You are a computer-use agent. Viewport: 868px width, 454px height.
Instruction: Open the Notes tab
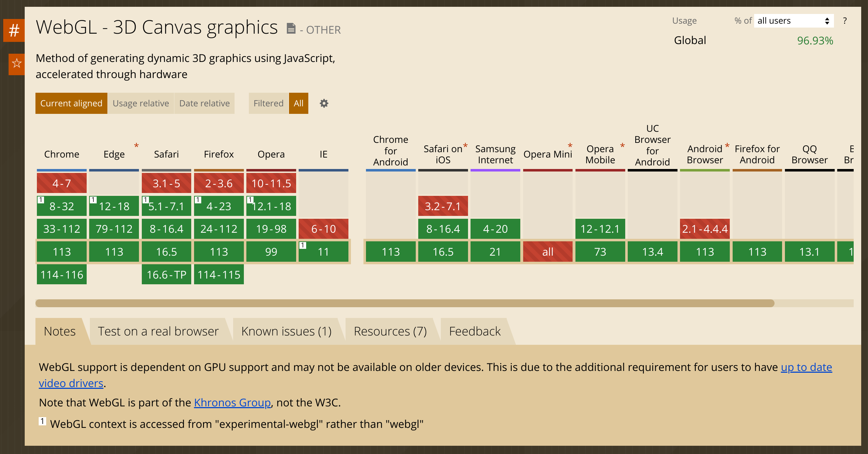60,331
